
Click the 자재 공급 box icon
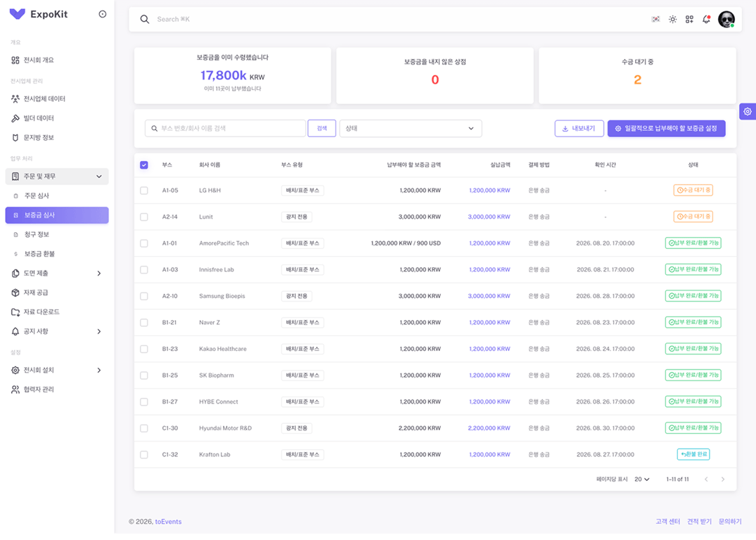tap(15, 292)
